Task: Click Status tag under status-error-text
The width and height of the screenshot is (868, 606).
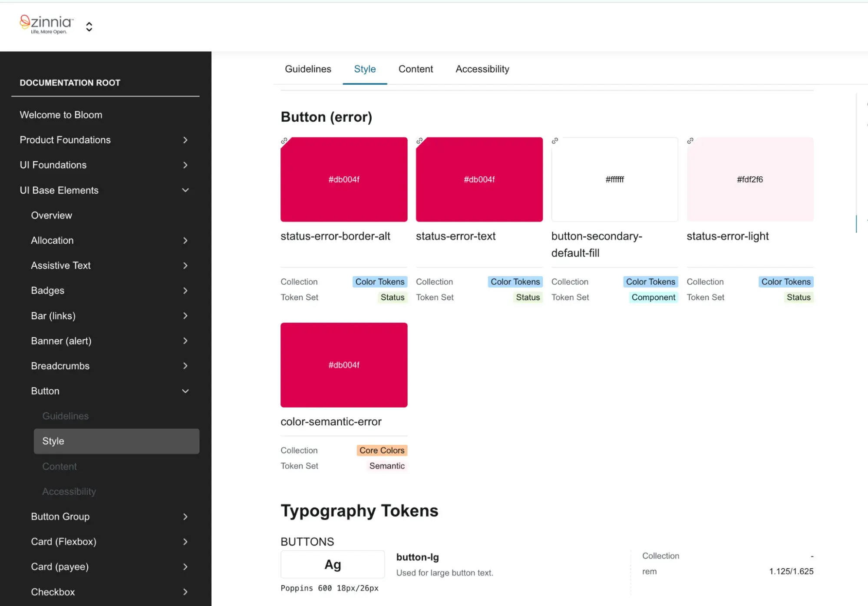Action: point(528,298)
